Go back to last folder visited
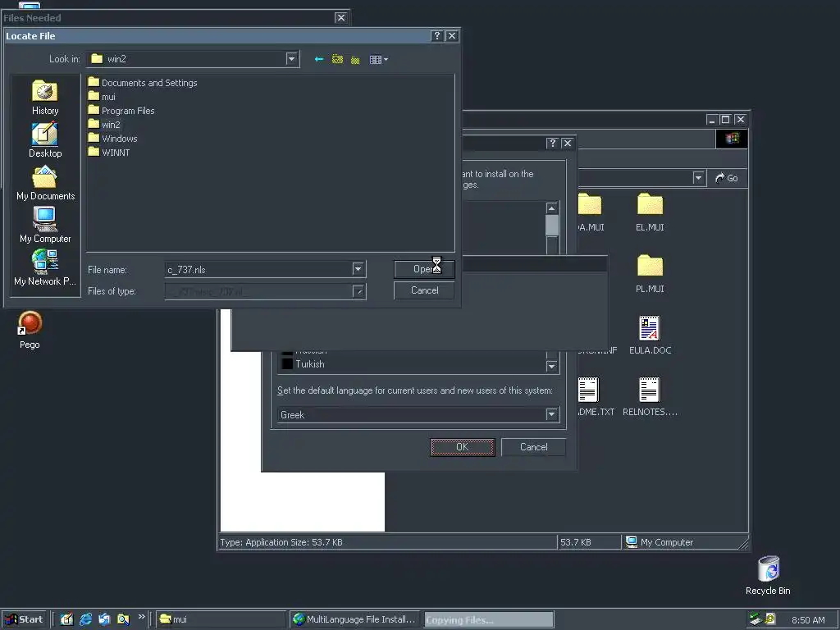Screen dimensions: 840x630 pos(319,59)
